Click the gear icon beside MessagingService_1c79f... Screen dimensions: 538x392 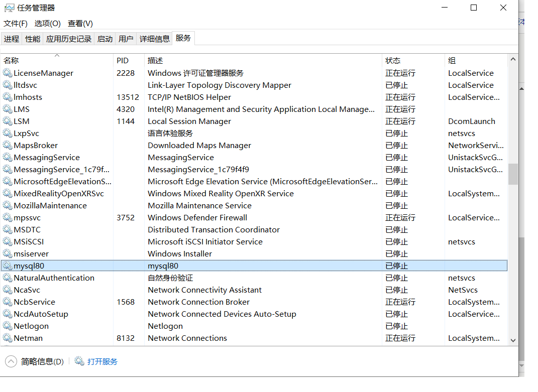(x=8, y=170)
